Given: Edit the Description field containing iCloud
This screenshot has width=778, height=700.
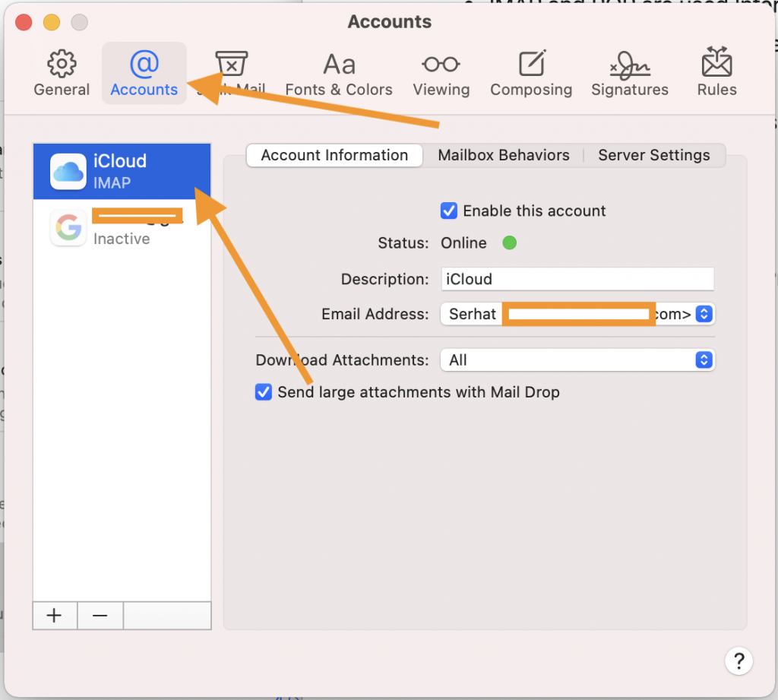Looking at the screenshot, I should pyautogui.click(x=577, y=279).
